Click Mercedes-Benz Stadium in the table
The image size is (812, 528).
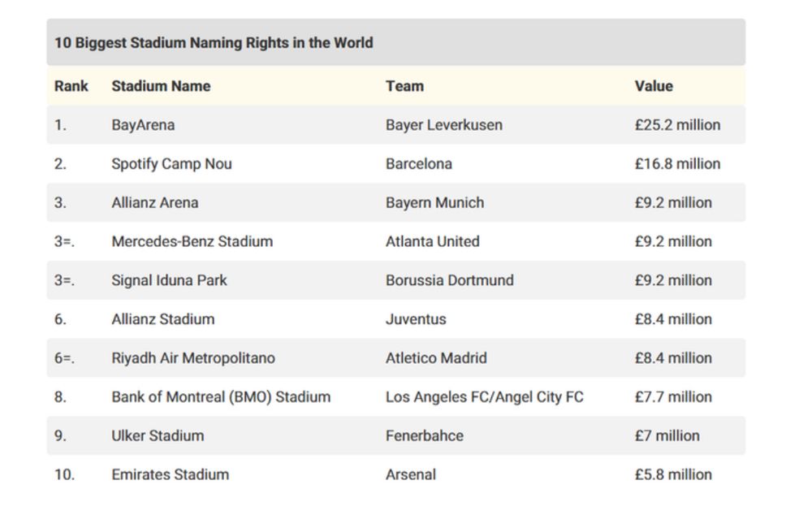[192, 241]
